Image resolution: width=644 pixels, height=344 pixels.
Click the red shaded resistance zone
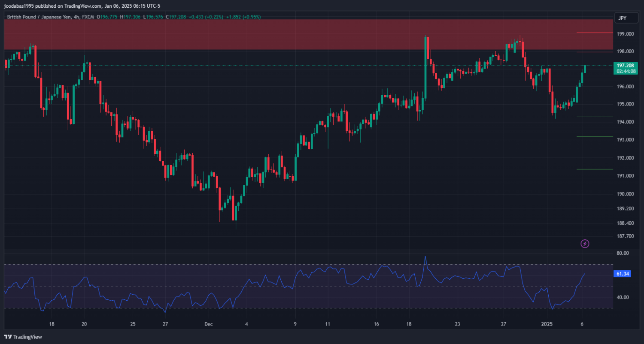point(308,34)
